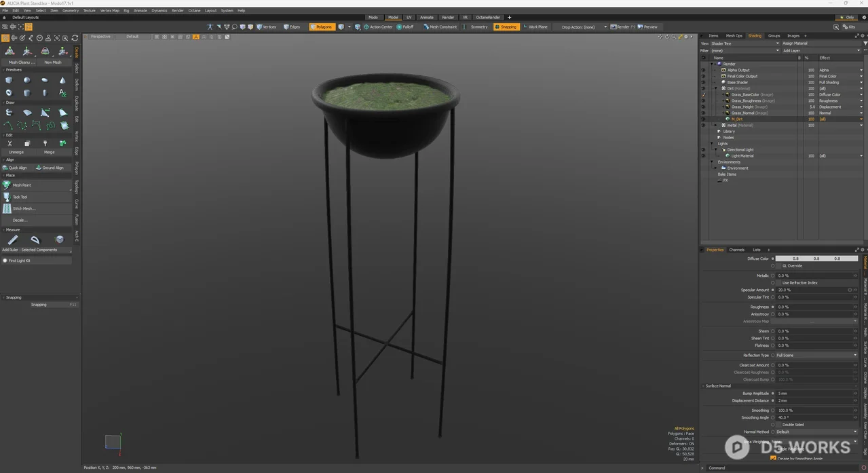Screen dimensions: 868x473
Task: Click the protractor measure icon
Action: 35,240
